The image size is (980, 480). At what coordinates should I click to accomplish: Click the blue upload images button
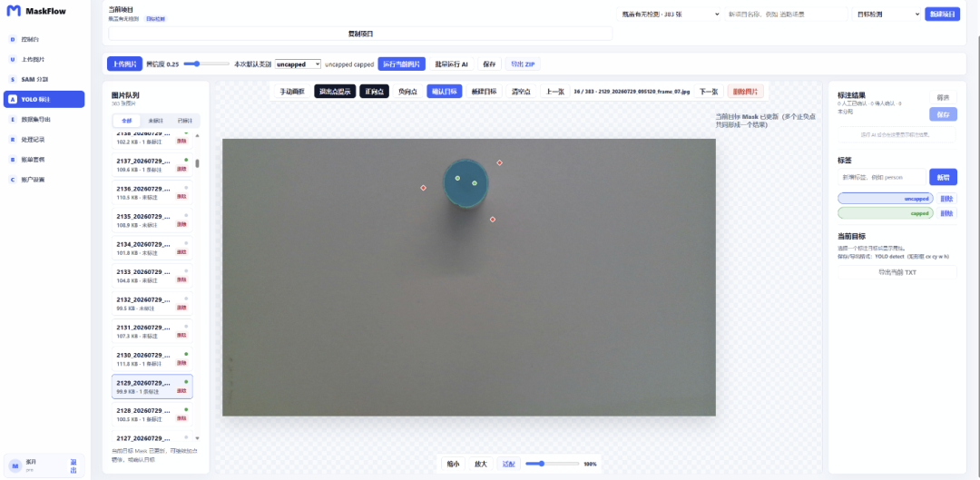pyautogui.click(x=125, y=64)
